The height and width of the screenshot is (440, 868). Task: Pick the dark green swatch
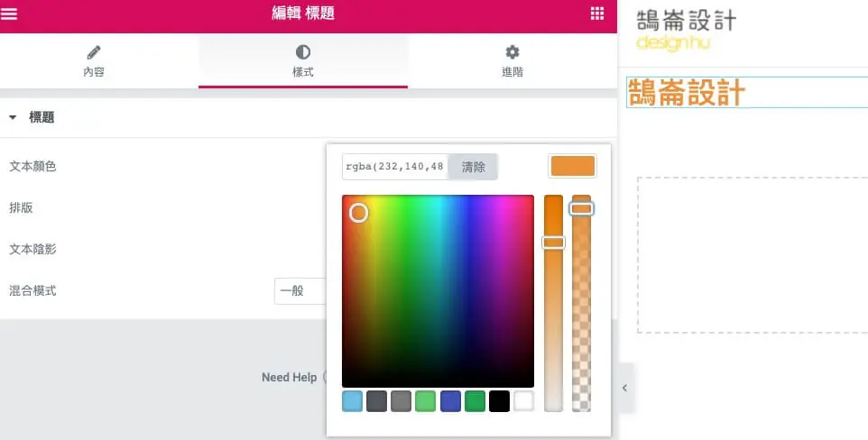click(x=475, y=401)
